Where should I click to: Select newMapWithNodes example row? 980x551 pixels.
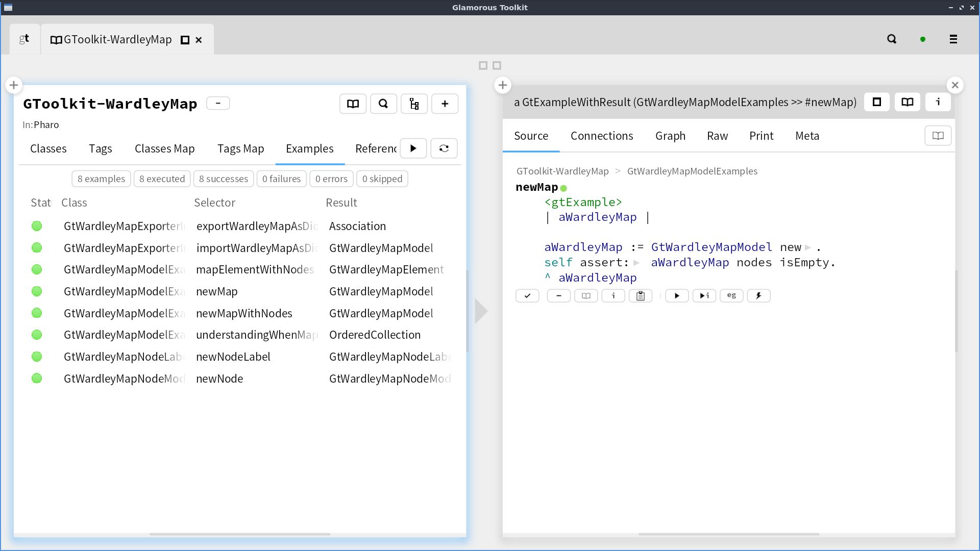point(240,313)
